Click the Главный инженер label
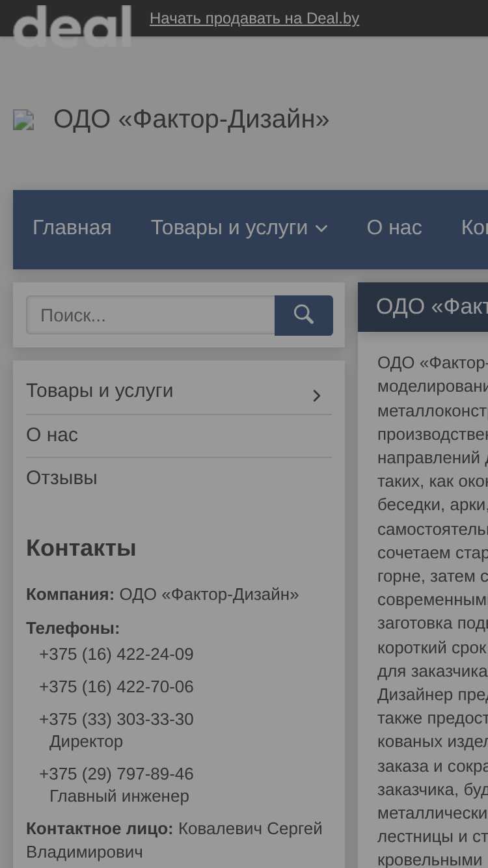 coord(119,796)
